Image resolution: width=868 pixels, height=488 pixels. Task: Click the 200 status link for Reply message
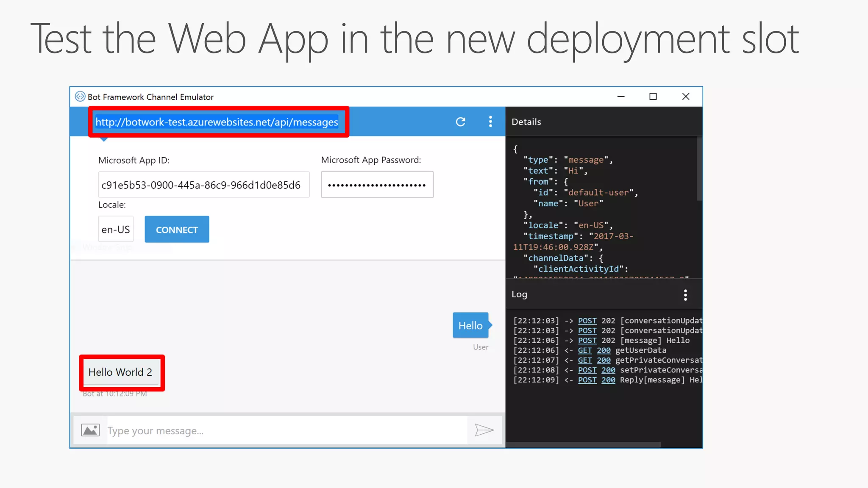pos(608,380)
